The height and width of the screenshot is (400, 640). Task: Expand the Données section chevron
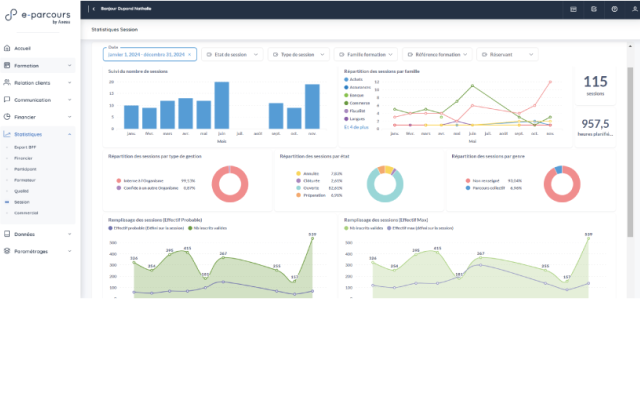click(x=69, y=234)
